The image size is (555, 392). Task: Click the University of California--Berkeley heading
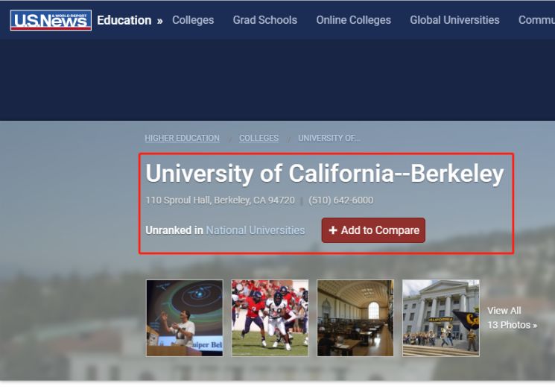pos(325,174)
